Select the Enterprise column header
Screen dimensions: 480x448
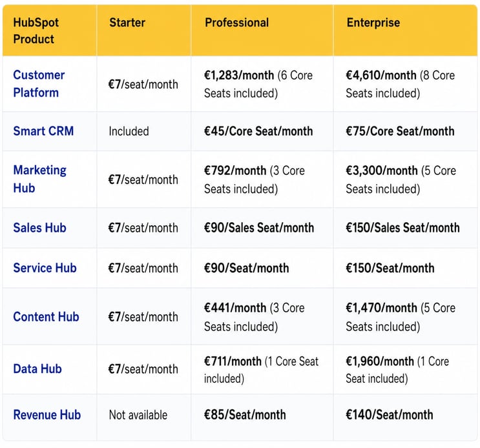pos(373,23)
